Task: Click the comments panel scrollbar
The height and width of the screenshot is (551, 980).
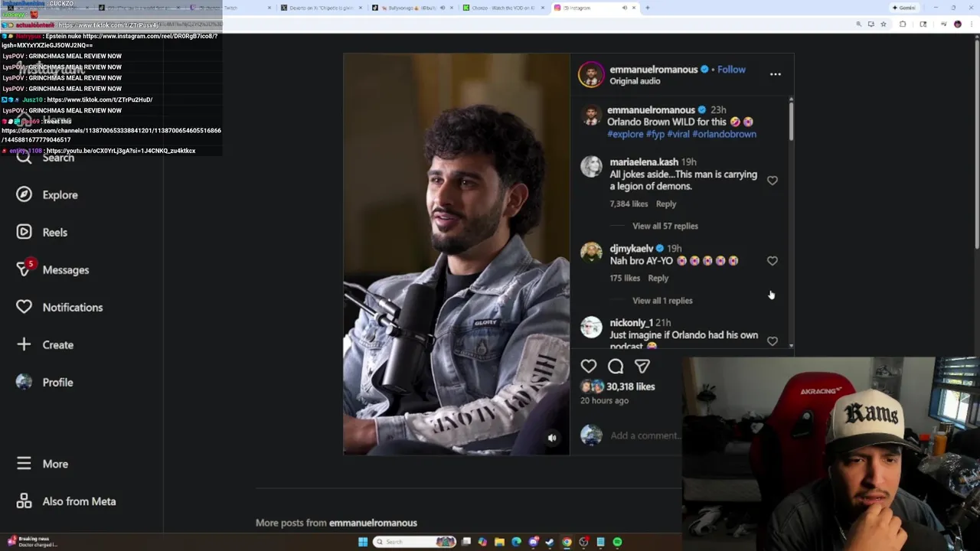Action: (x=791, y=119)
